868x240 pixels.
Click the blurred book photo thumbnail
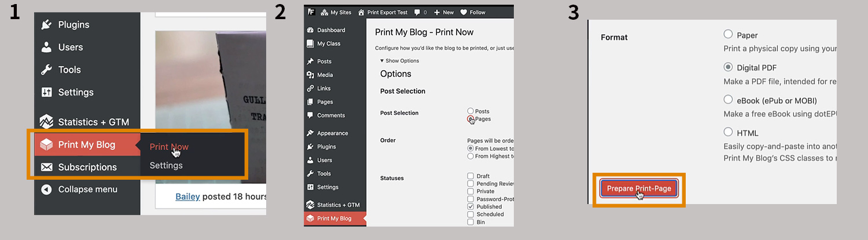point(211,107)
